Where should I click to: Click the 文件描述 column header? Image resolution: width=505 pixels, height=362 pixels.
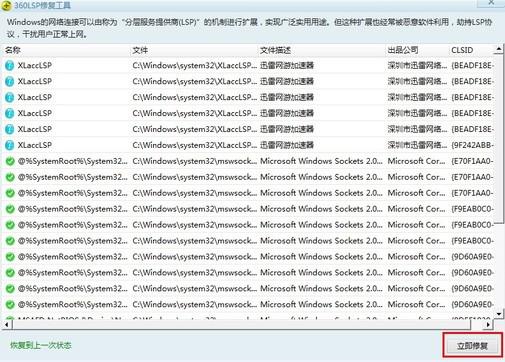click(321, 50)
